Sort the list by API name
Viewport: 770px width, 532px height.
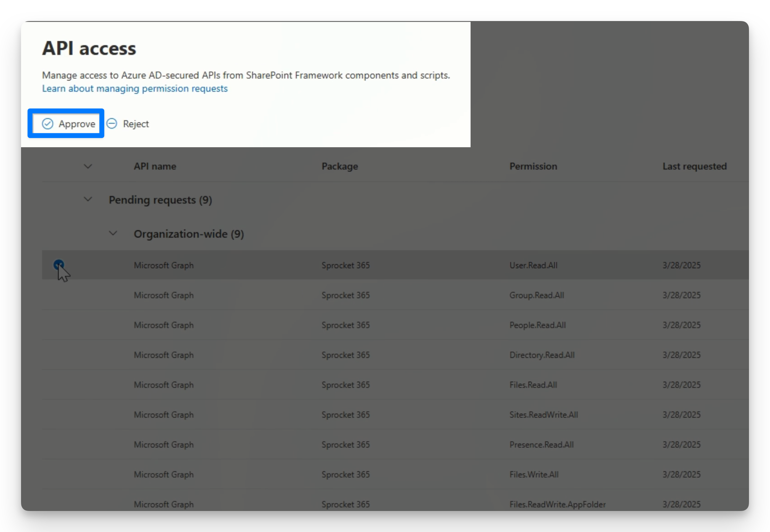(155, 166)
